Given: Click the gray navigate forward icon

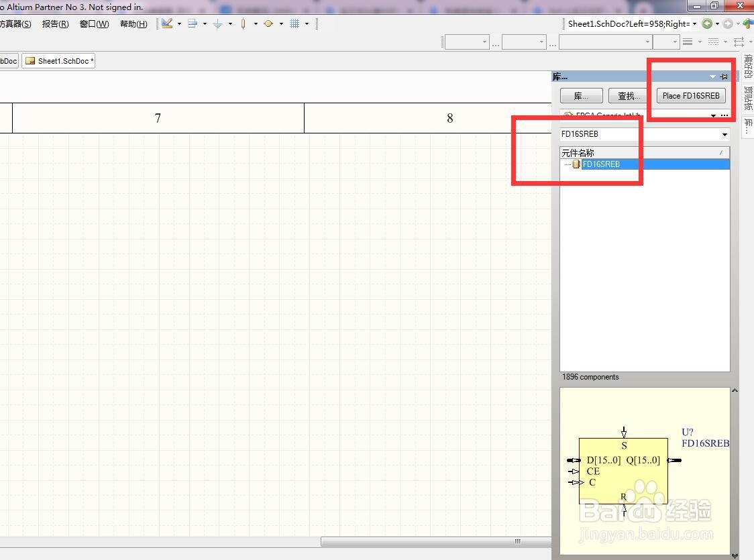Looking at the screenshot, I should [728, 23].
